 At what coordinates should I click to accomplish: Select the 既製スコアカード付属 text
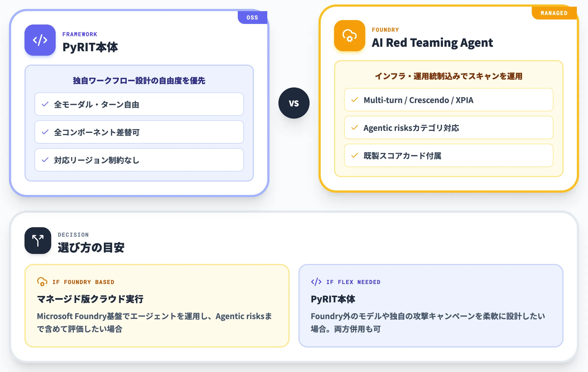click(x=402, y=156)
